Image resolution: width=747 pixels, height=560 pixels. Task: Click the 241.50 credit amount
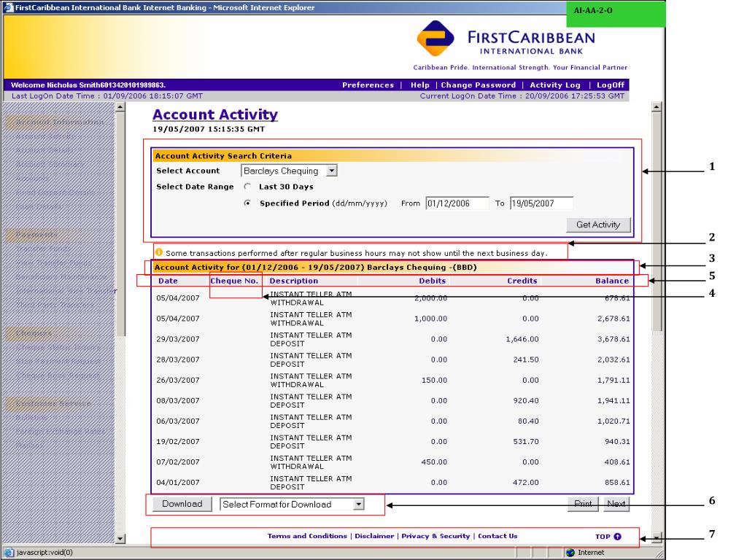[x=526, y=359]
